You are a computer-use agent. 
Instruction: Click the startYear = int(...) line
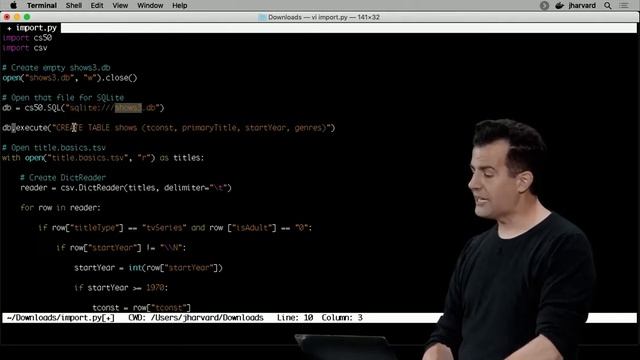[148, 268]
